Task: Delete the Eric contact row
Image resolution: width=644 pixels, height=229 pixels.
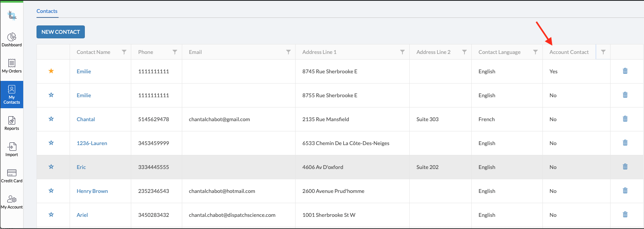Action: coord(625,167)
